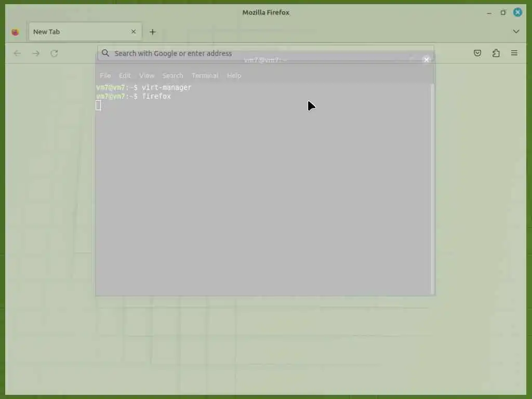This screenshot has height=399, width=532.
Task: Go forward one page in Firefox
Action: pyautogui.click(x=36, y=54)
